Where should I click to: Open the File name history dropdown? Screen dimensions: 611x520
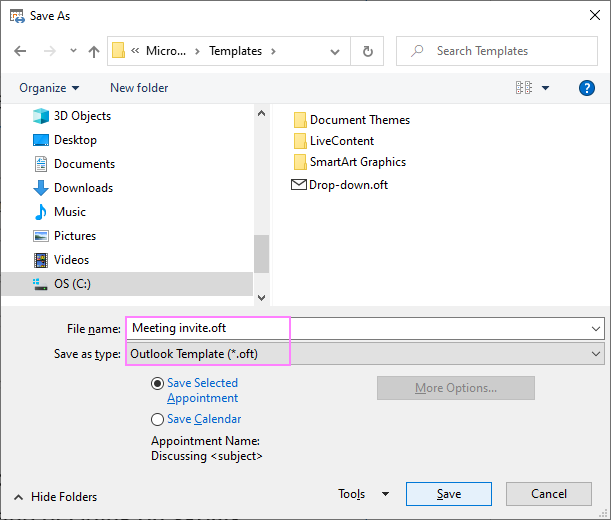[597, 328]
